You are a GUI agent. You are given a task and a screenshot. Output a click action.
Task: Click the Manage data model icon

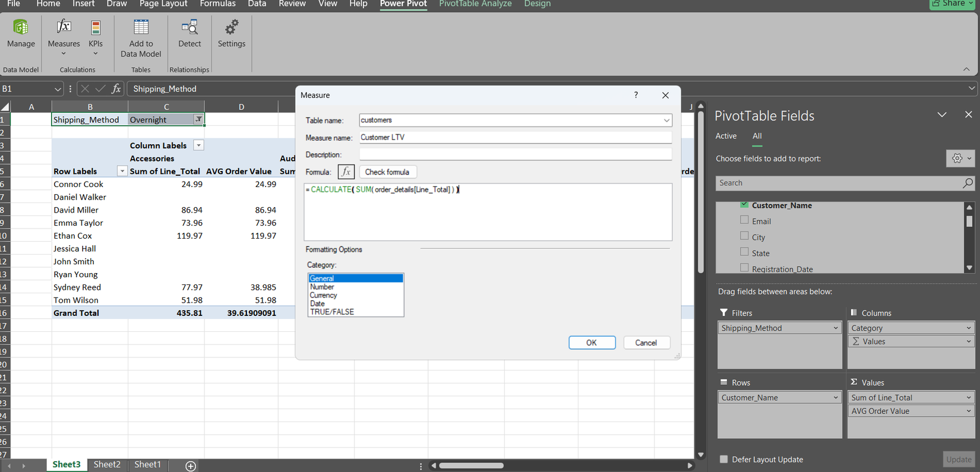pos(21,28)
